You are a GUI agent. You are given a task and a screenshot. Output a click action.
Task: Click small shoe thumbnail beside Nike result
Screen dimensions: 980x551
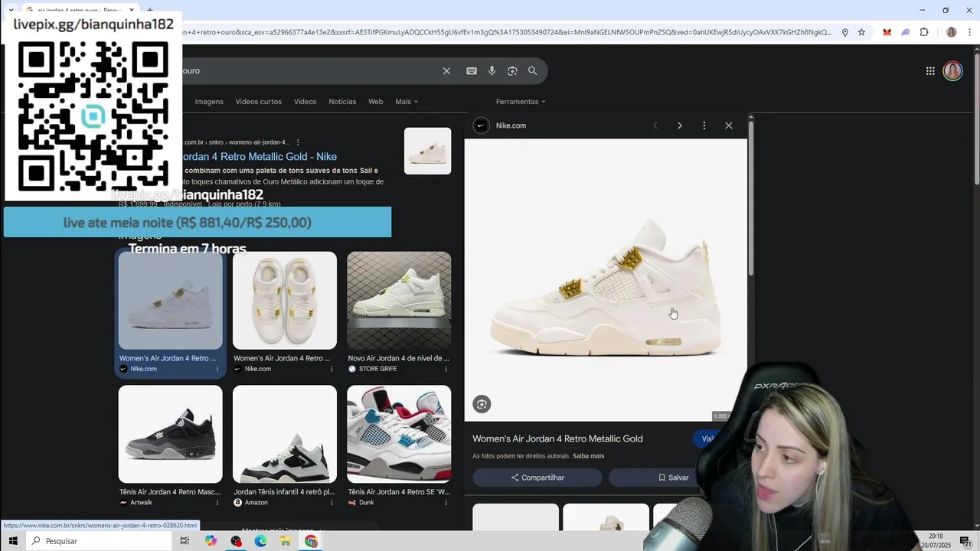click(x=427, y=151)
